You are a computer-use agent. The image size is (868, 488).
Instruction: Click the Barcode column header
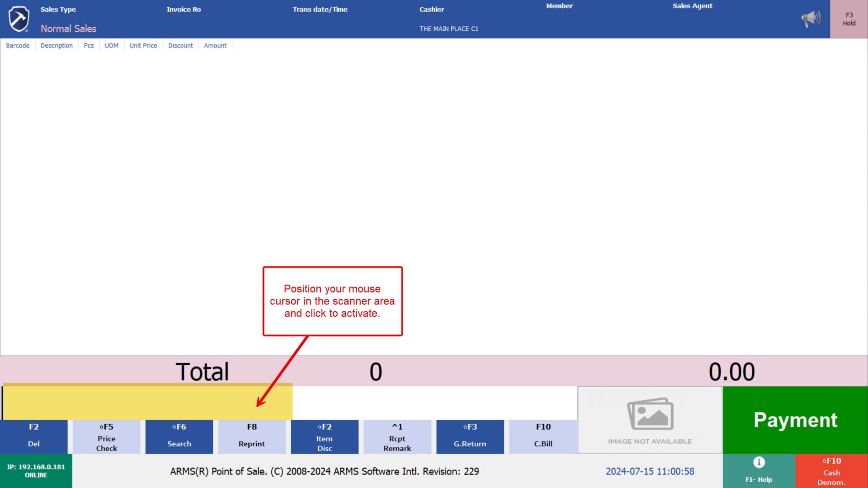pyautogui.click(x=18, y=46)
